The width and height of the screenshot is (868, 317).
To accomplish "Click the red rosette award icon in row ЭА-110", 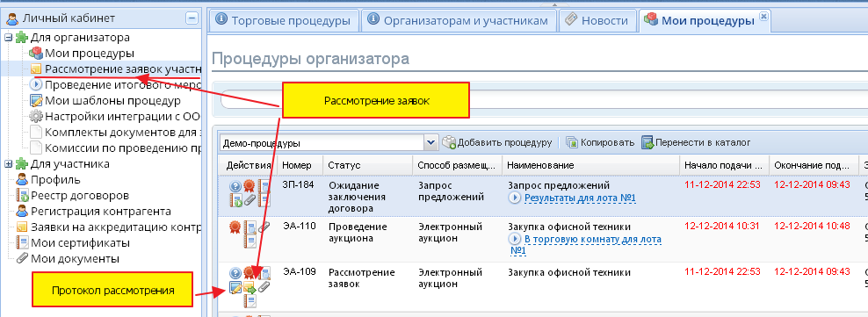I will (235, 227).
